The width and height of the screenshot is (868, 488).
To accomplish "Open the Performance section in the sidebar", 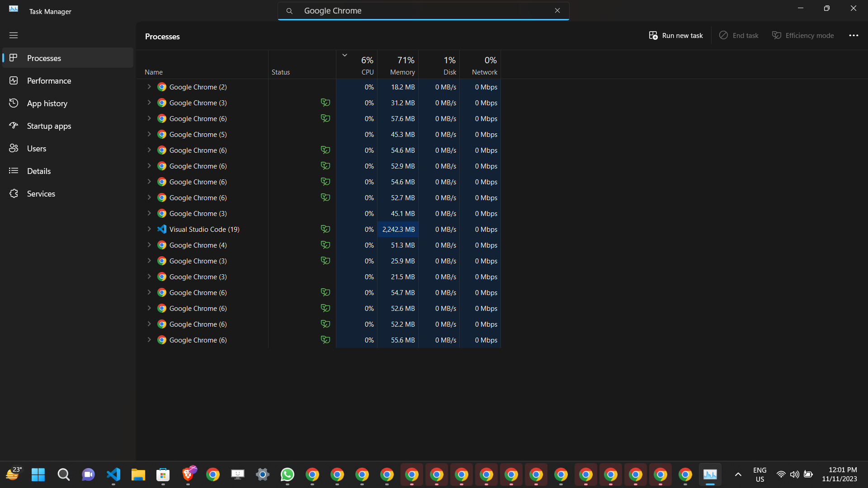I will click(x=49, y=80).
